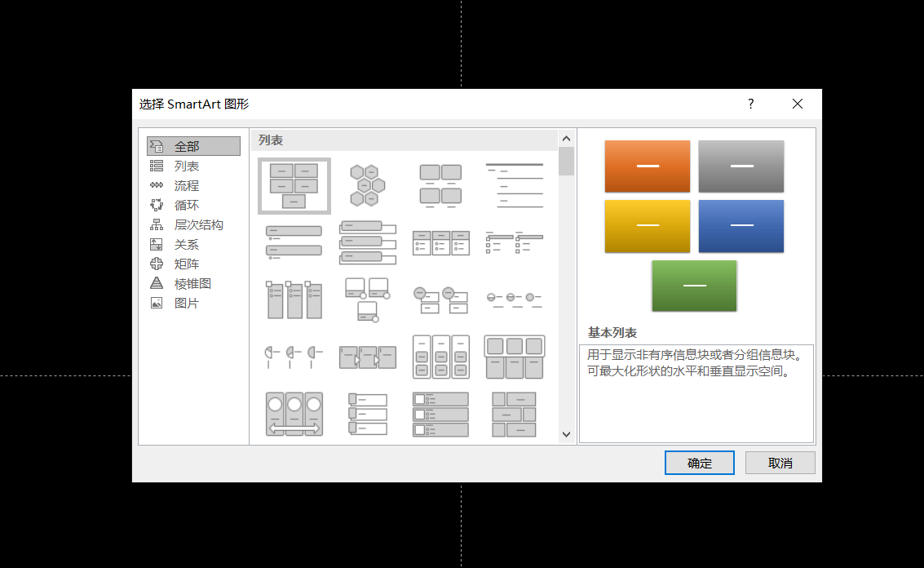924x568 pixels.
Task: Click the blue block in the preview
Action: (x=741, y=226)
